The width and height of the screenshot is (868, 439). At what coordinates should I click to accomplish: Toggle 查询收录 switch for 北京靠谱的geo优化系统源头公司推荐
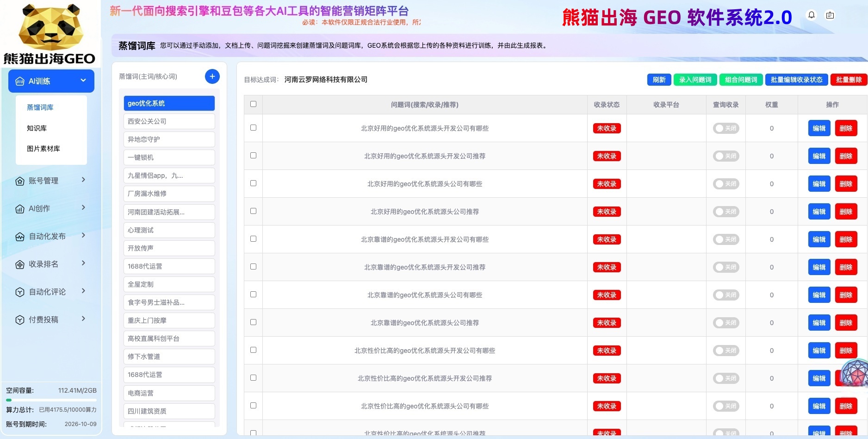coord(725,323)
